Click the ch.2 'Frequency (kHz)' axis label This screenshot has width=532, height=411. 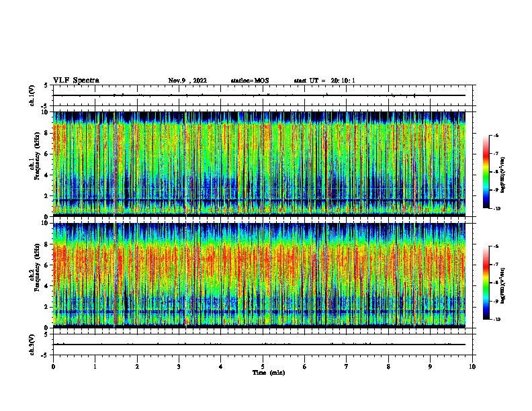click(37, 267)
